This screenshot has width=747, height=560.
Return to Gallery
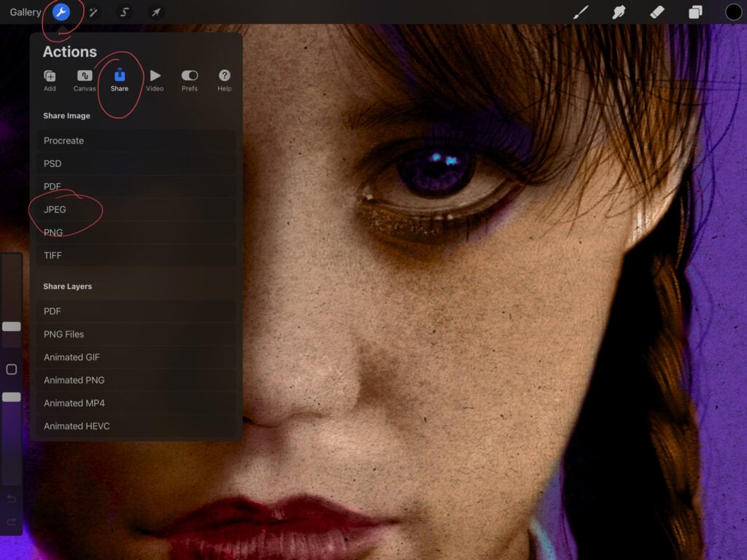coord(26,12)
